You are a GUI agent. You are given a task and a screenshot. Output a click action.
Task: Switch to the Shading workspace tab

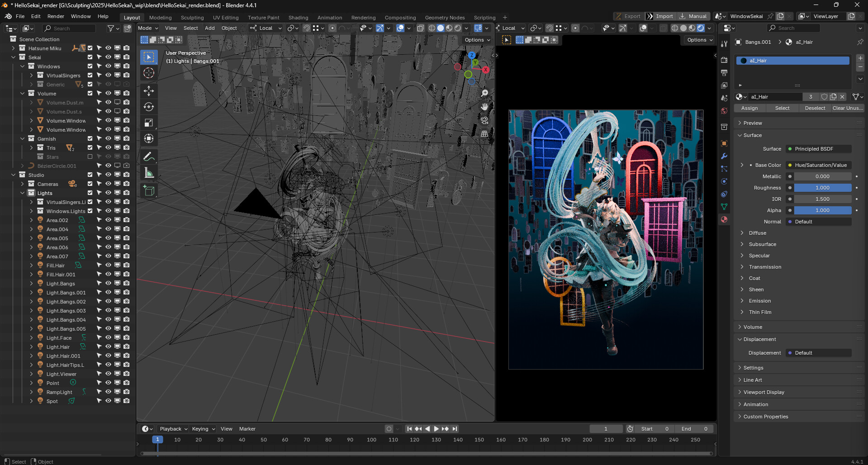(x=298, y=18)
